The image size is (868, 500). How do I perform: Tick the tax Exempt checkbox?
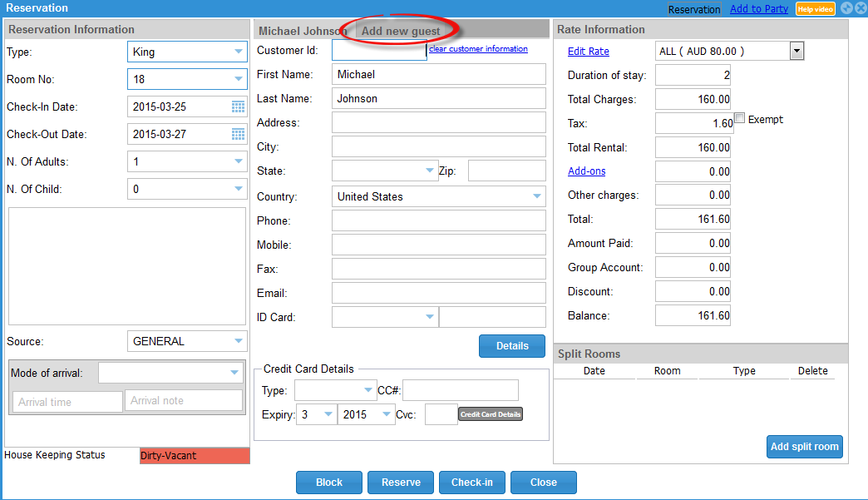coord(740,118)
